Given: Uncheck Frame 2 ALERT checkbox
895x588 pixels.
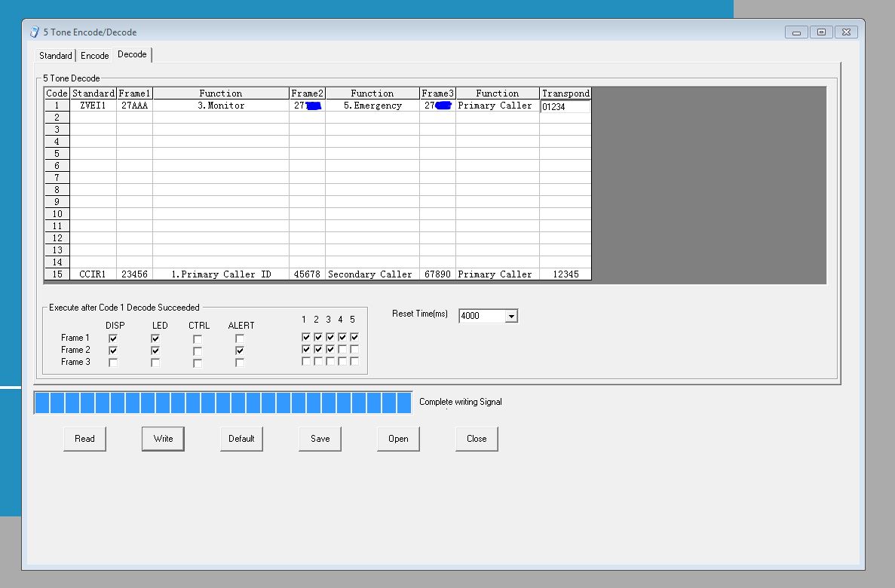Looking at the screenshot, I should pyautogui.click(x=240, y=351).
